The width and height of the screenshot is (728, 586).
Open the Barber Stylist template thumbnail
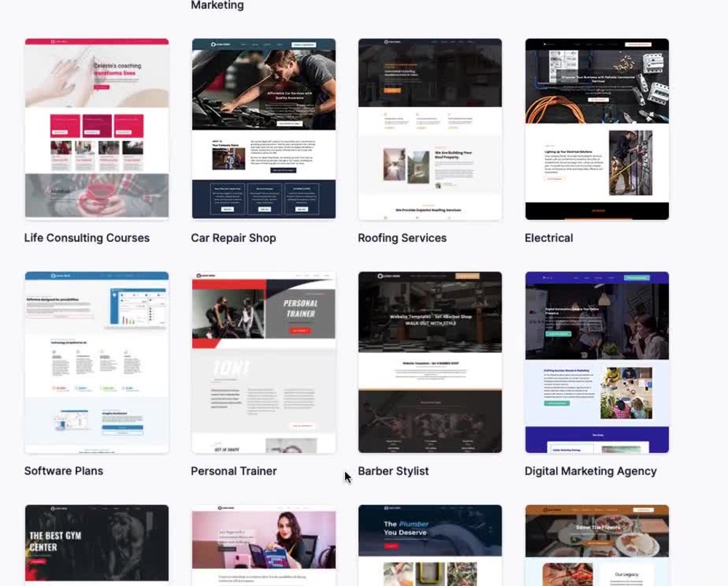[x=430, y=363]
